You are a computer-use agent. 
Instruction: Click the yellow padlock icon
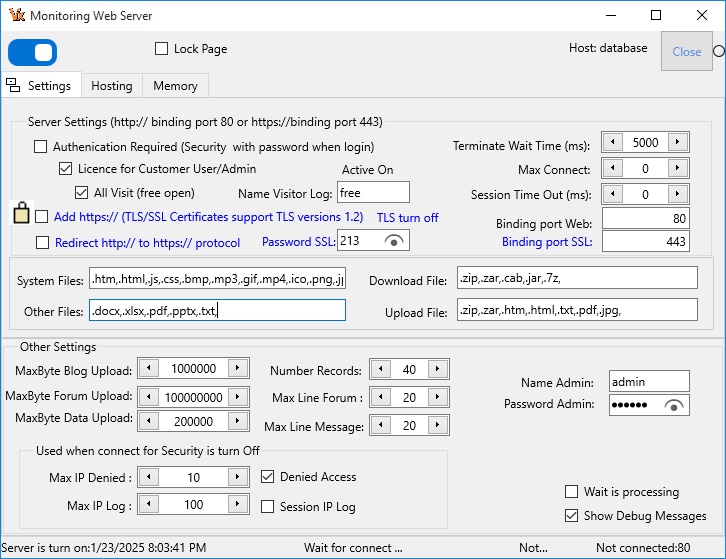click(21, 213)
